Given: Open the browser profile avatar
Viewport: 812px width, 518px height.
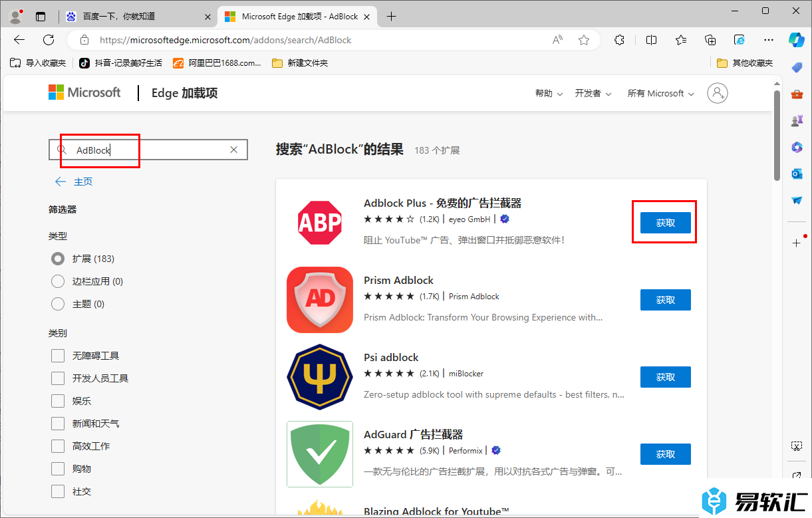Looking at the screenshot, I should coord(16,17).
